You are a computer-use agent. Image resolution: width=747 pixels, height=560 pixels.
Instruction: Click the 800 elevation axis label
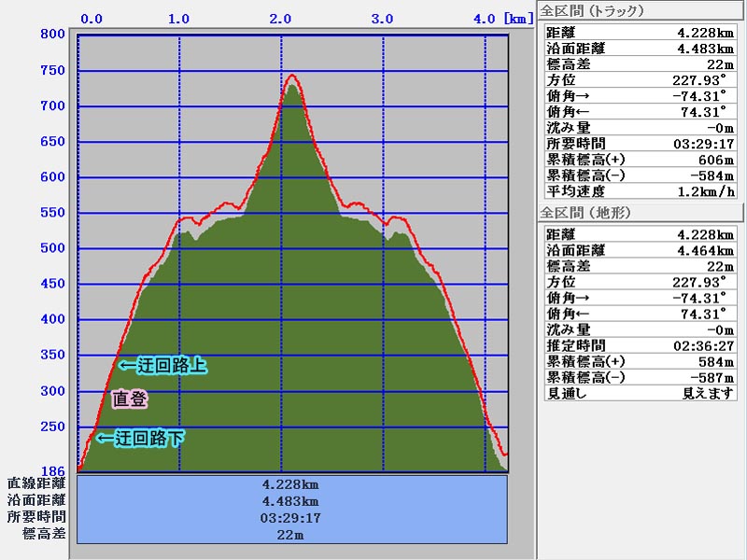[52, 35]
